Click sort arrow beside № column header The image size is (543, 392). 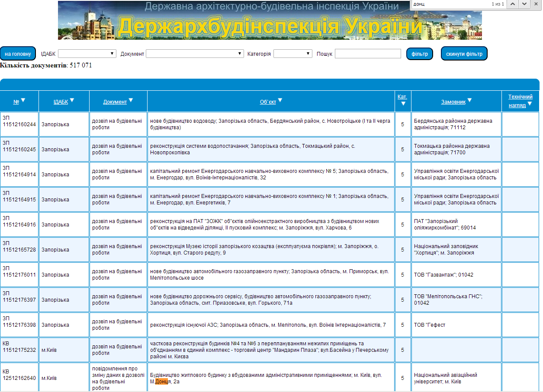point(23,100)
